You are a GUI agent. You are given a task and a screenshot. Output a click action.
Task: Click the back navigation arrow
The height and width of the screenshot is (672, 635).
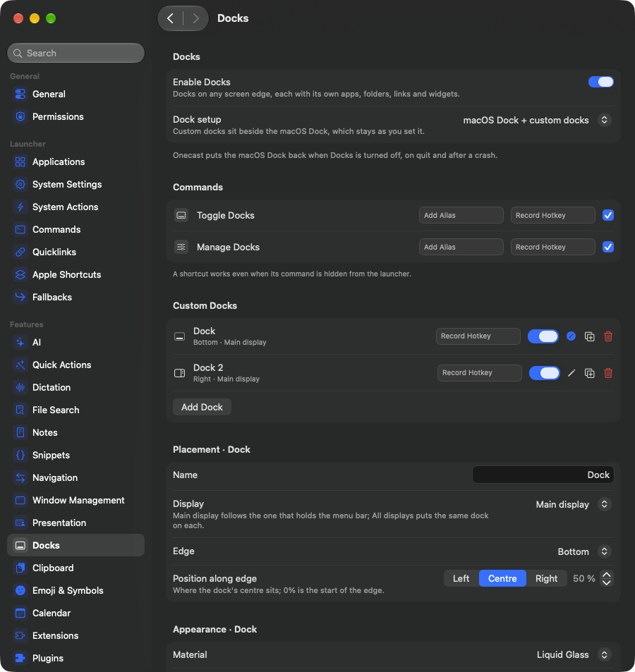pyautogui.click(x=171, y=18)
